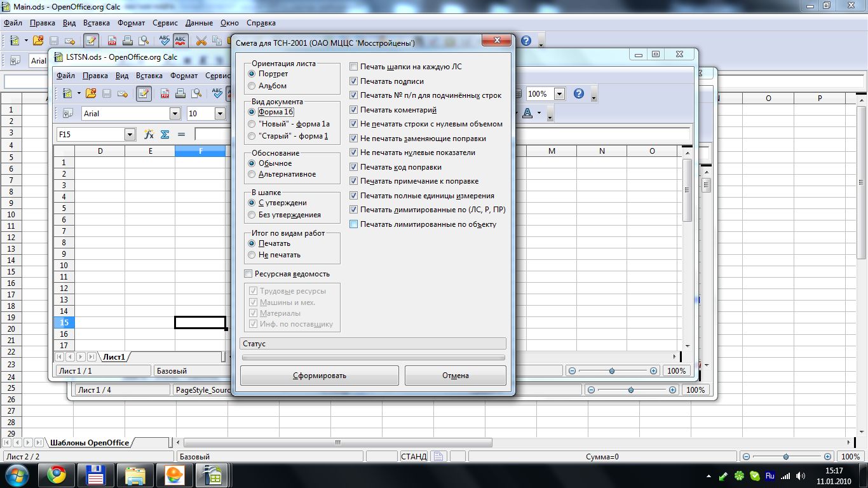Click New spreadsheet icon in LSTSN.ods toolbar
The height and width of the screenshot is (488, 868).
point(67,93)
